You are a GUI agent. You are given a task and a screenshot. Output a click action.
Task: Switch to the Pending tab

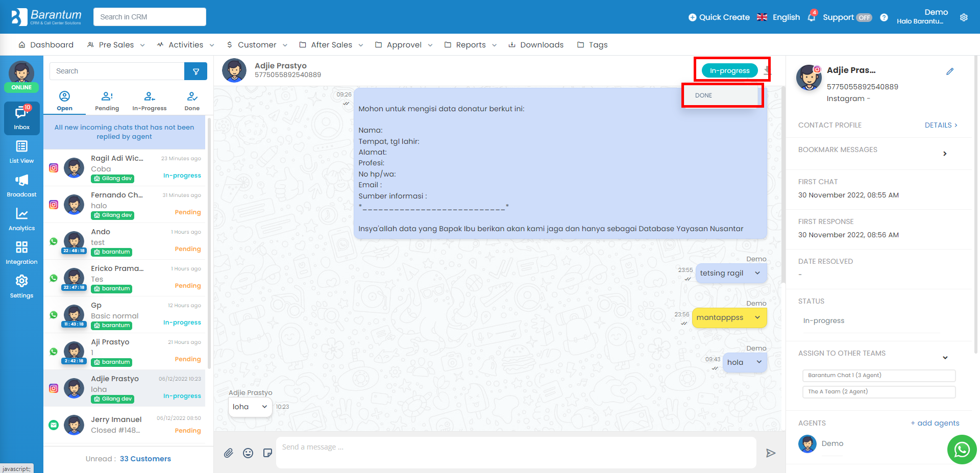coord(107,101)
